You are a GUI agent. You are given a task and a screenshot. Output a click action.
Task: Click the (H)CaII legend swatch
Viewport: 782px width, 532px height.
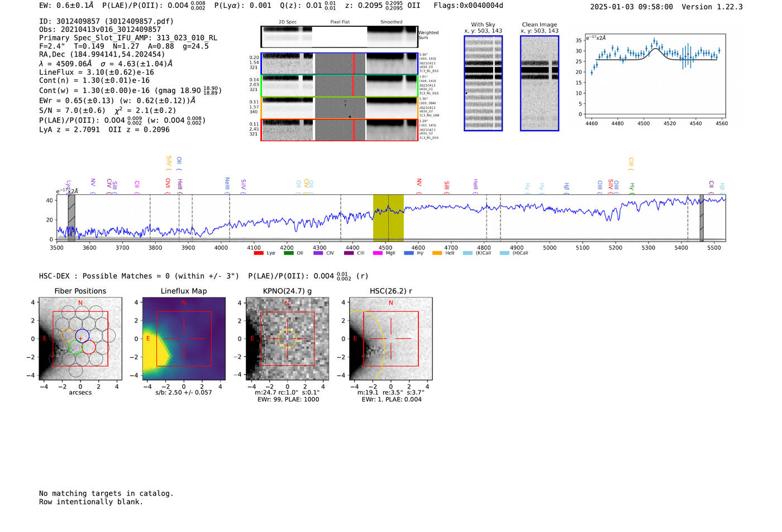pyautogui.click(x=504, y=253)
